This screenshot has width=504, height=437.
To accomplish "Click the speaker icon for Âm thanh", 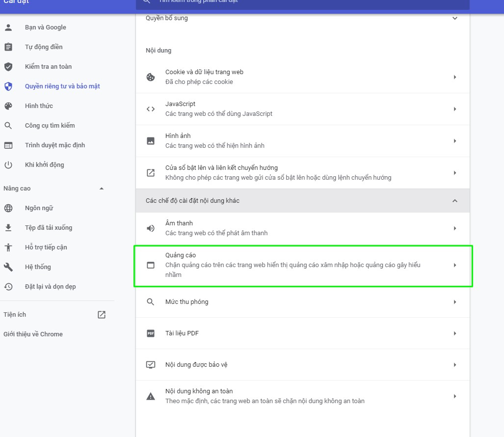I will (151, 228).
